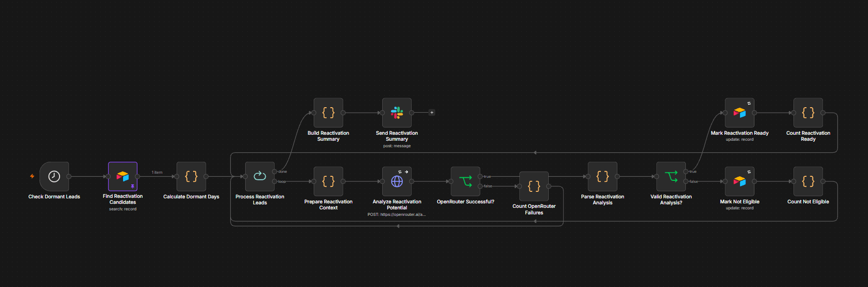
Task: Click the 'POST: https://openrouter.ai/a...' subtitle
Action: (397, 214)
